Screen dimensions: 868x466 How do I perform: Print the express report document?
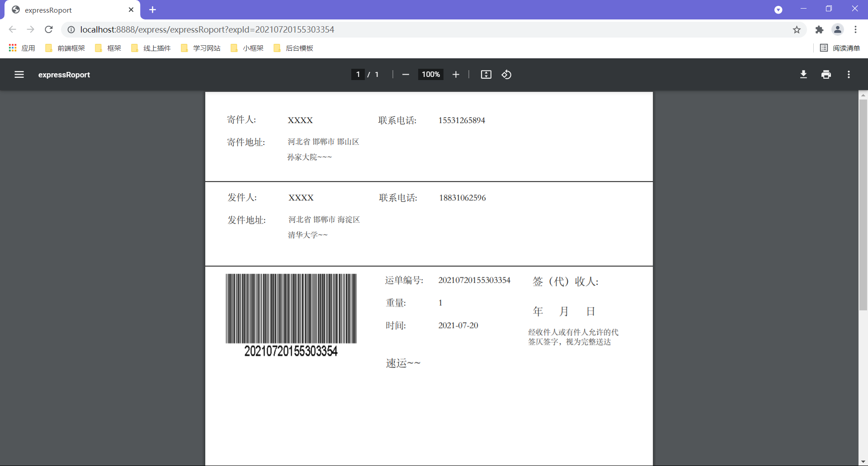tap(826, 75)
